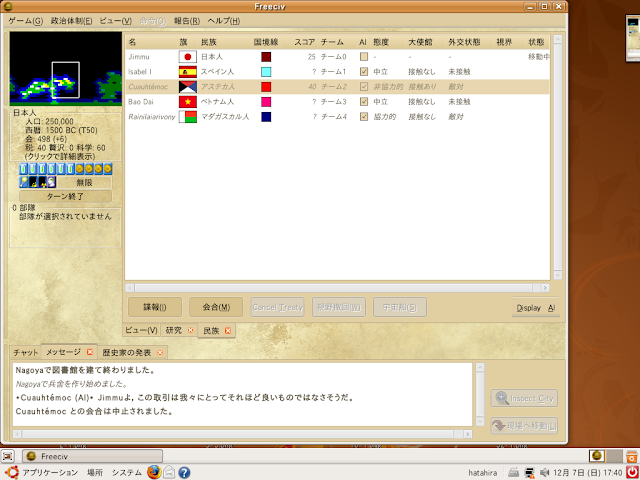The height and width of the screenshot is (480, 640).
Task: Click the 会合(M) meeting button
Action: 216,307
